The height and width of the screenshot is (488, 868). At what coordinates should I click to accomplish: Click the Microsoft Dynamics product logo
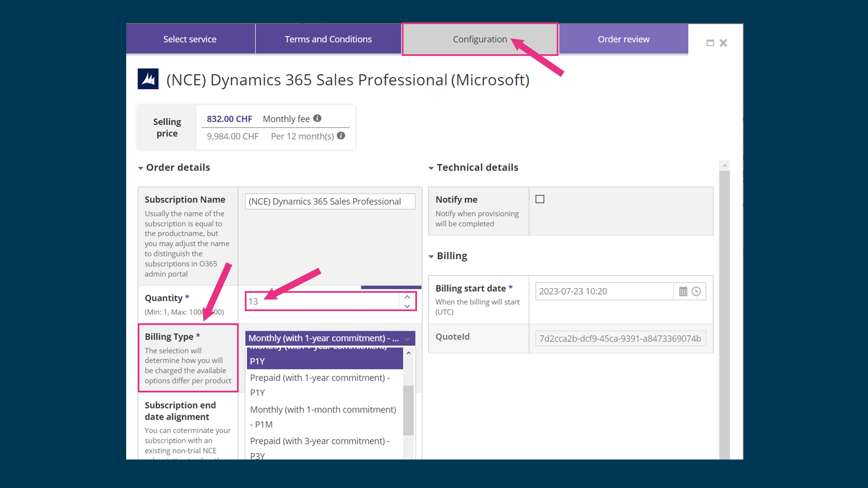148,79
